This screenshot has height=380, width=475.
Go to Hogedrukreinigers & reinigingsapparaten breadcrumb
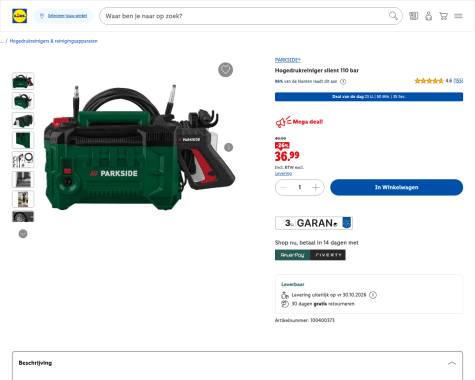(x=54, y=41)
